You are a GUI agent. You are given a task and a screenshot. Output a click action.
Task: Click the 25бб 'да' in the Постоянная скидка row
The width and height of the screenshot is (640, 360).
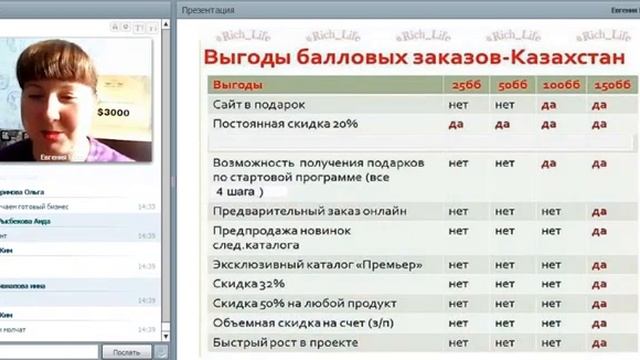[456, 124]
